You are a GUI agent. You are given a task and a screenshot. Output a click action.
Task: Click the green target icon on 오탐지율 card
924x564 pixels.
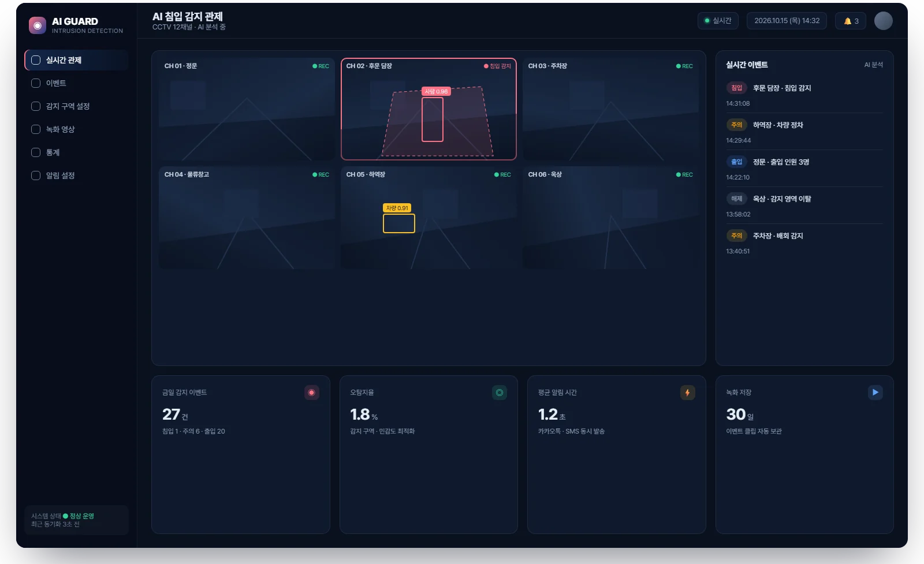tap(500, 393)
